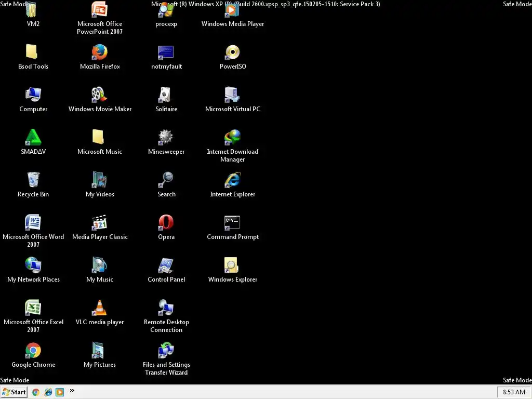This screenshot has height=399, width=532.
Task: Click the Computer desktop icon
Action: point(33,95)
